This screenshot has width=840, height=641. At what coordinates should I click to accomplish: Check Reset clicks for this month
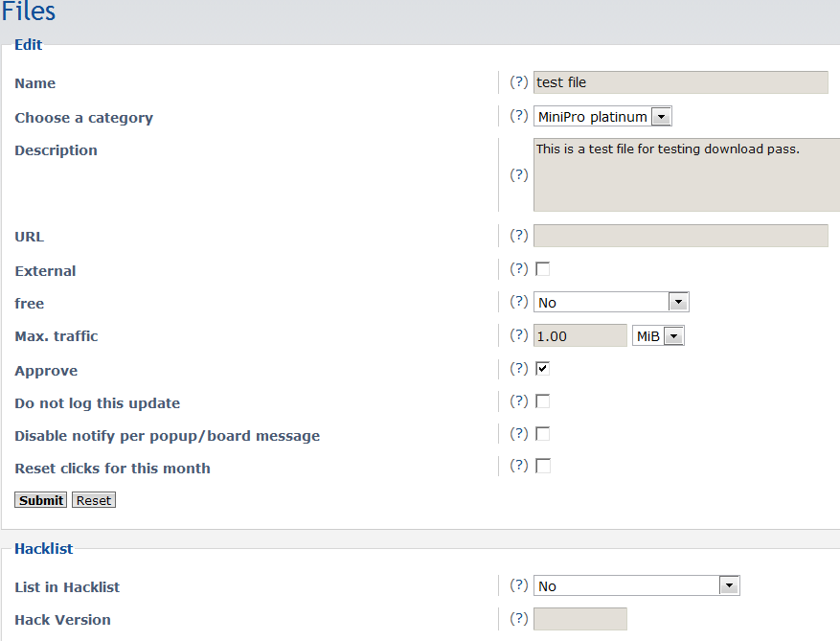(543, 467)
